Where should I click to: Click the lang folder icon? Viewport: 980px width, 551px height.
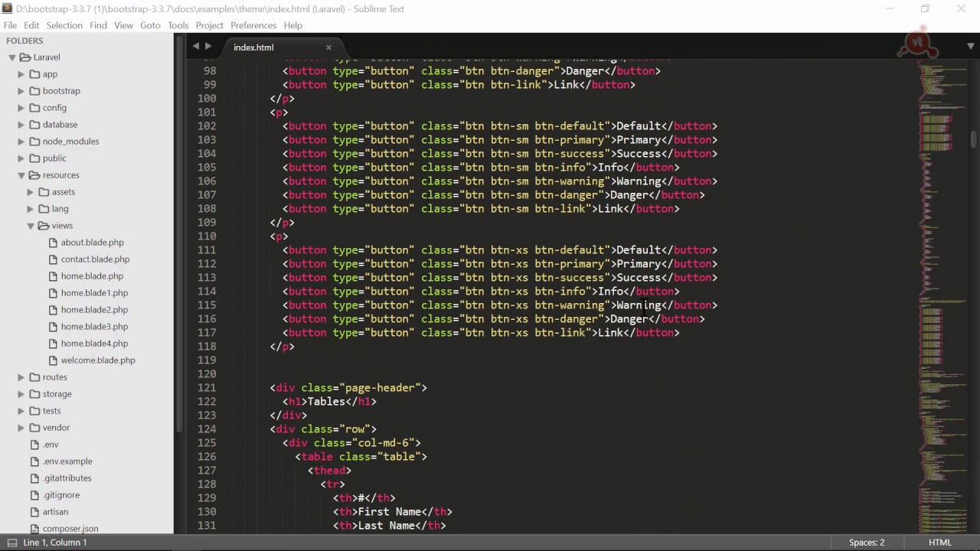pos(44,209)
